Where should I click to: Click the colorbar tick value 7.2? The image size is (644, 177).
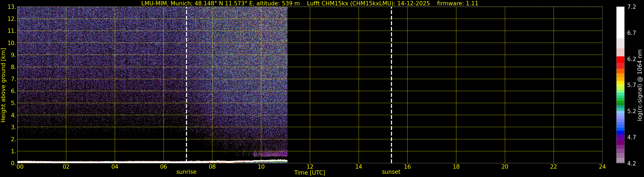[x=632, y=7]
